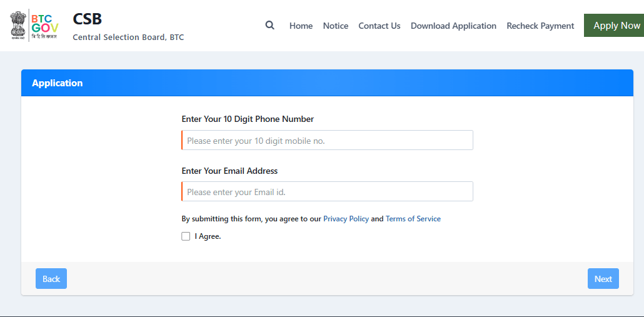Click the search magnifier icon

pos(270,26)
